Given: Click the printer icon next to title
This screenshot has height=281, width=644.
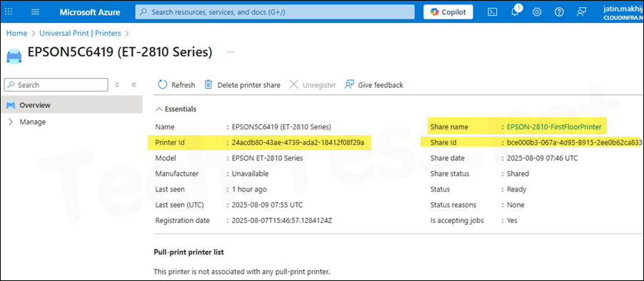Looking at the screenshot, I should [14, 56].
